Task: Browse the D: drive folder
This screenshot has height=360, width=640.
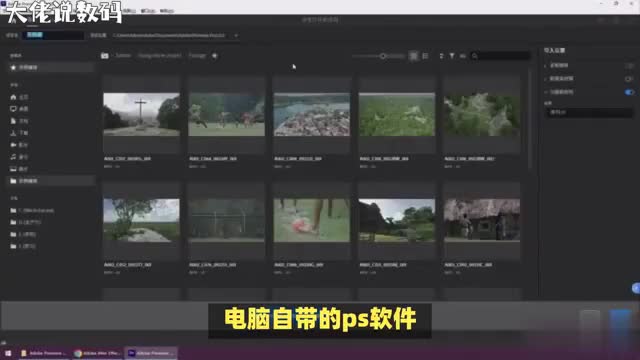Action: pos(26,222)
